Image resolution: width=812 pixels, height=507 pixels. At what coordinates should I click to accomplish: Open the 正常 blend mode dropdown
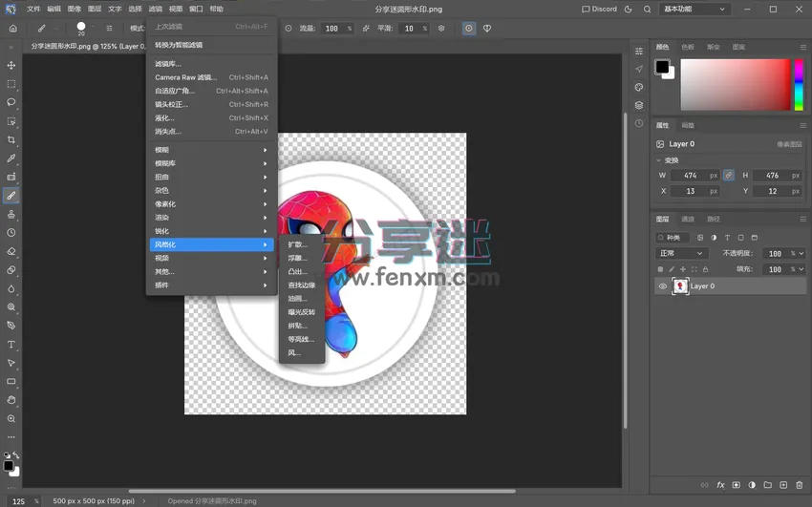click(x=680, y=254)
